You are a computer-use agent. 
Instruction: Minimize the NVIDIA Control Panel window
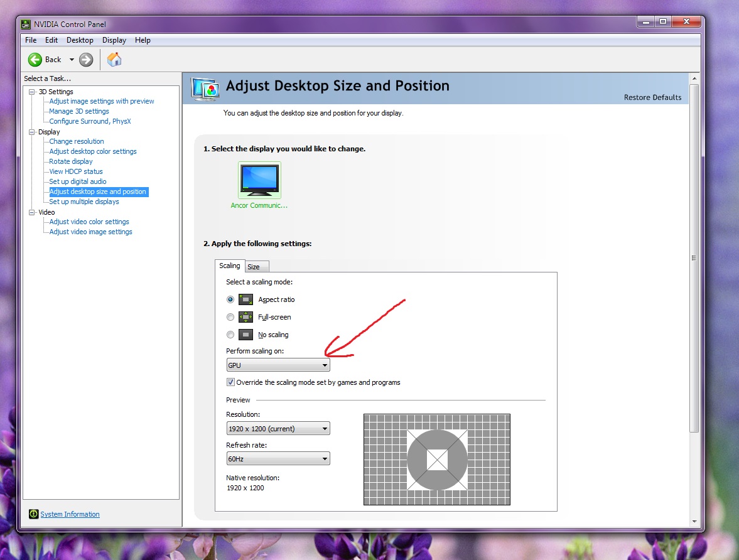pos(645,22)
